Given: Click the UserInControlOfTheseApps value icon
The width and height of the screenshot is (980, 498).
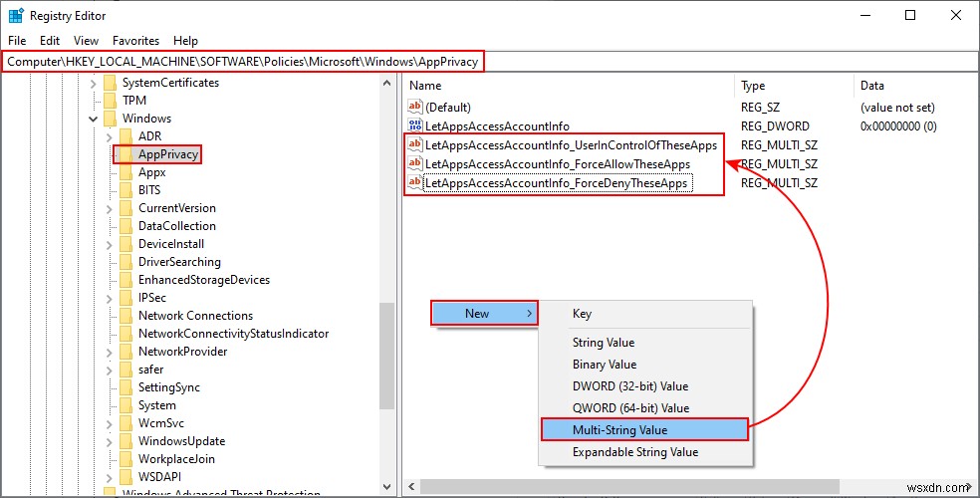Looking at the screenshot, I should coord(415,145).
